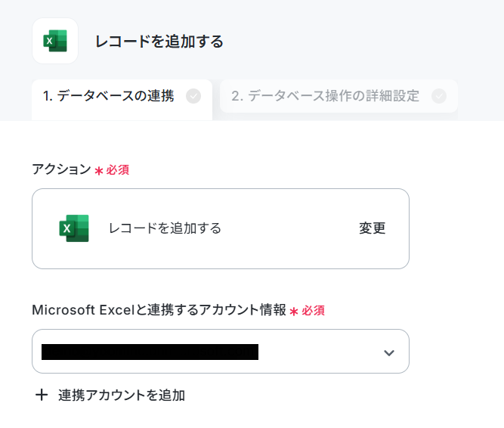Click the redacted account email value

click(x=150, y=352)
